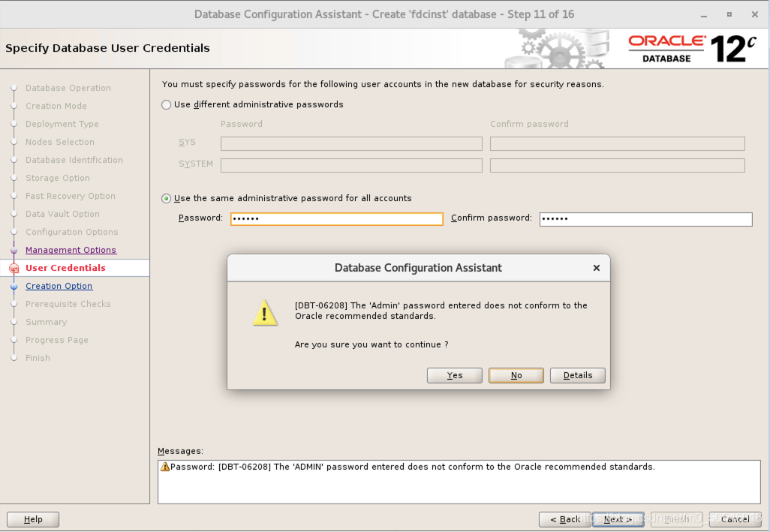Click the Password DBT-06208 message text
Viewport: 770px width, 532px height.
(x=413, y=467)
